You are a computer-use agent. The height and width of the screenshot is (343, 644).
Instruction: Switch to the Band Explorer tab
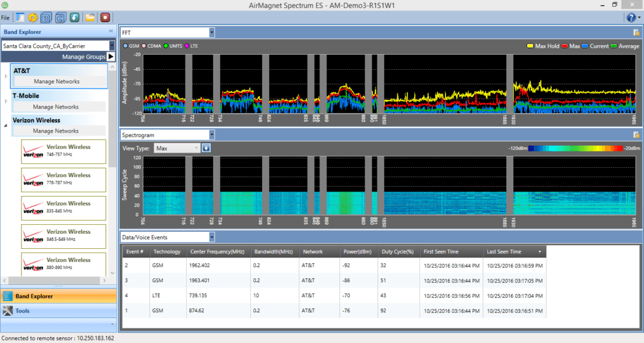pyautogui.click(x=58, y=296)
